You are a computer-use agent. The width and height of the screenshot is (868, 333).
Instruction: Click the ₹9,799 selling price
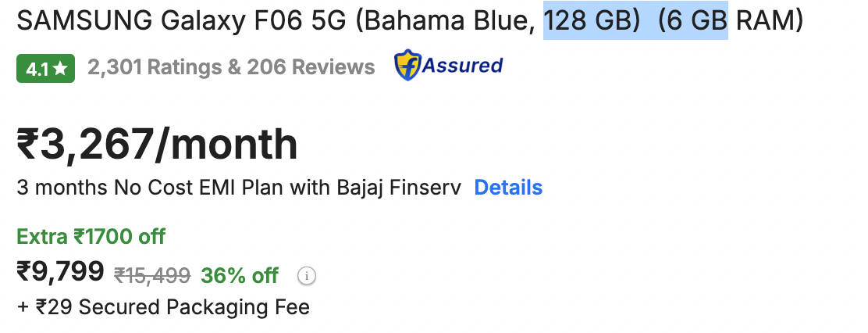60,272
